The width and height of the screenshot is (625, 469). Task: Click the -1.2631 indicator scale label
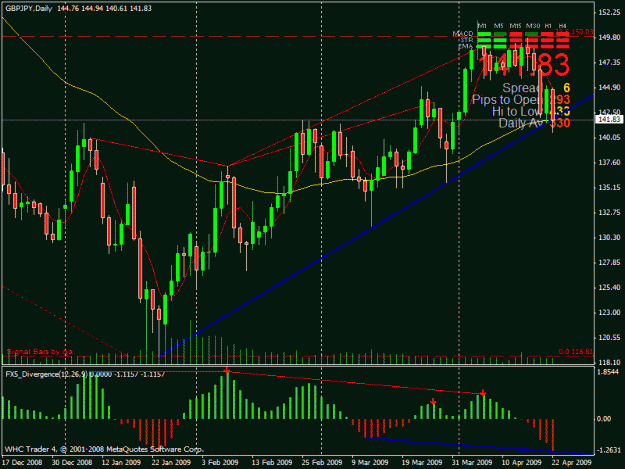click(x=609, y=450)
